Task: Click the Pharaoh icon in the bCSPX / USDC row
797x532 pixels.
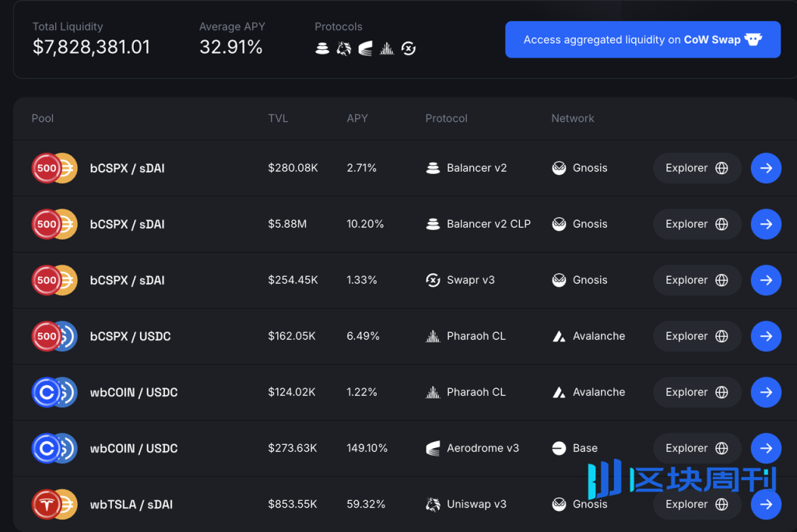Action: (433, 336)
